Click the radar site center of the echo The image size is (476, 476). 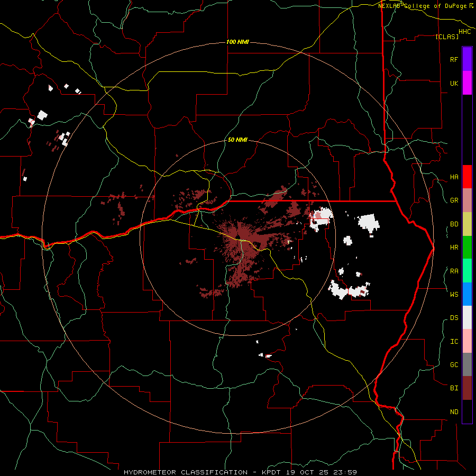(238, 237)
